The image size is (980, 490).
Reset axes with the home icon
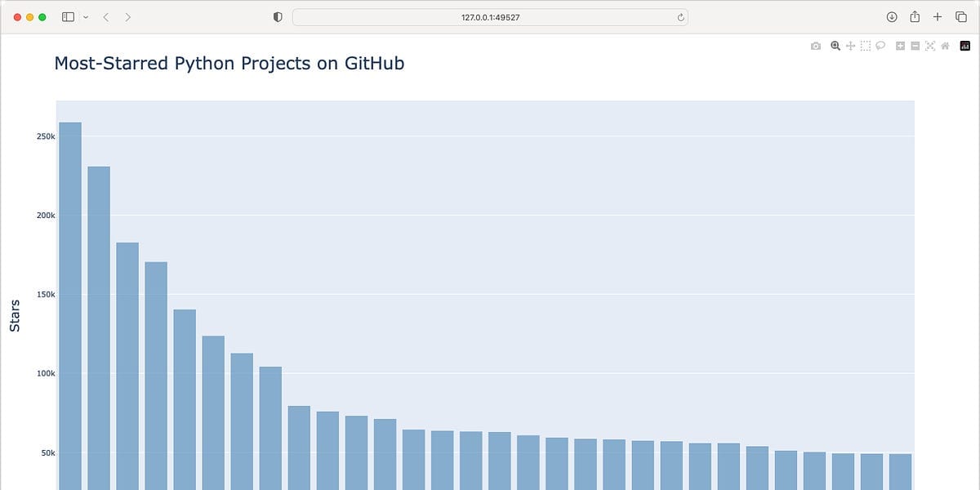[x=945, y=46]
